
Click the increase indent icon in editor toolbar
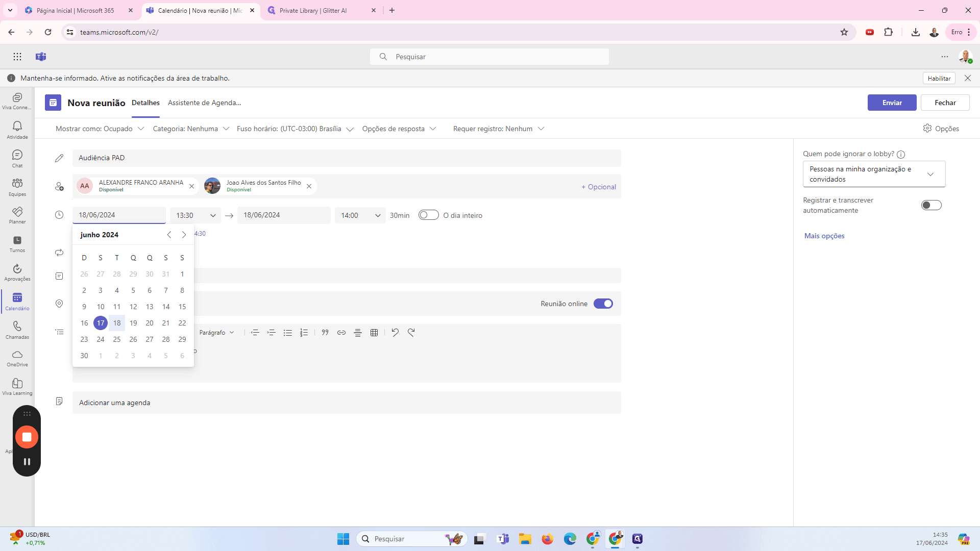pyautogui.click(x=272, y=333)
